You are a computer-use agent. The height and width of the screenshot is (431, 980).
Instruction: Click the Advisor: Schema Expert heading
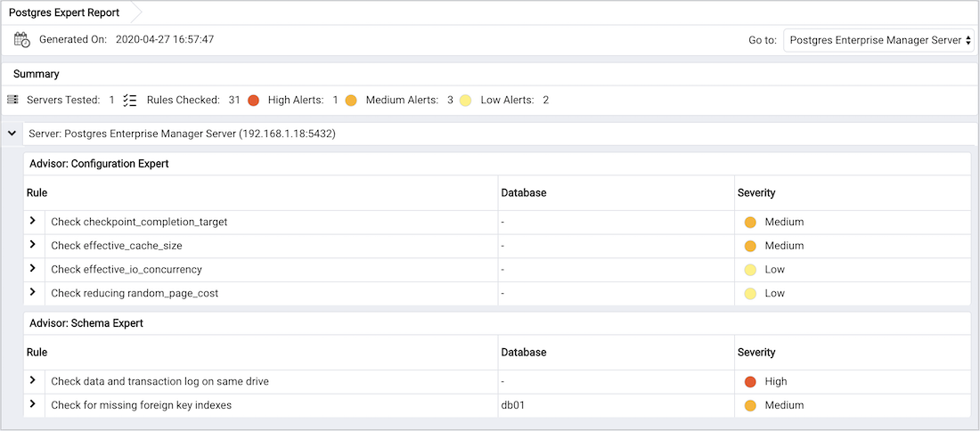click(x=86, y=323)
